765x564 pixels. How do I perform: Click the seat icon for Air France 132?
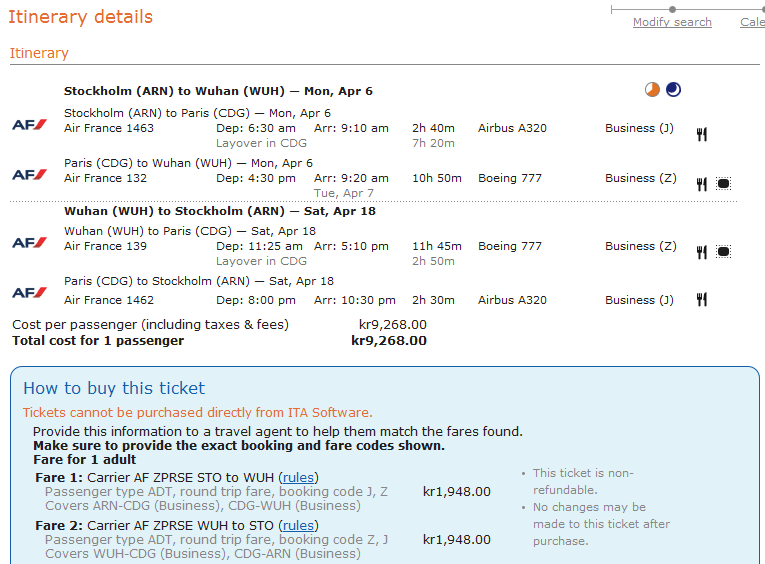(x=723, y=184)
